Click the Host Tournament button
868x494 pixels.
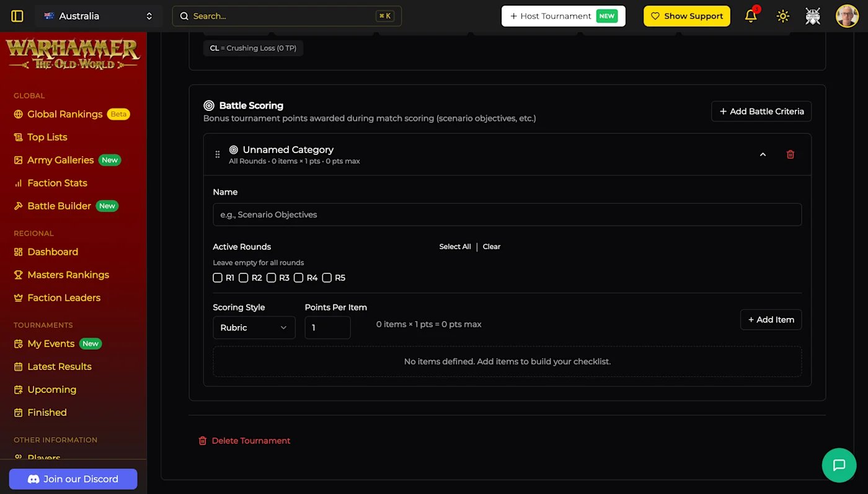pos(564,16)
